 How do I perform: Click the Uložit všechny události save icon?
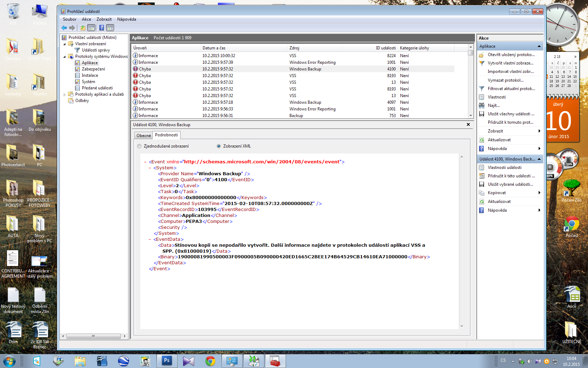click(482, 114)
